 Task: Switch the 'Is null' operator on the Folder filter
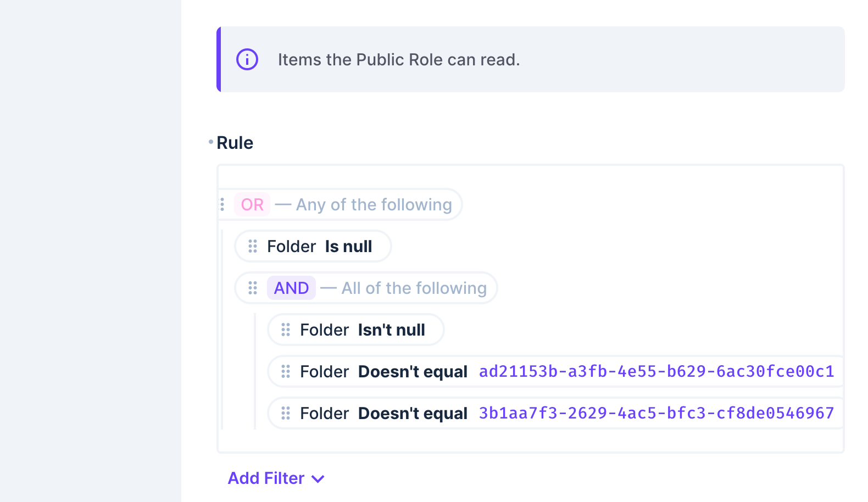coord(348,246)
